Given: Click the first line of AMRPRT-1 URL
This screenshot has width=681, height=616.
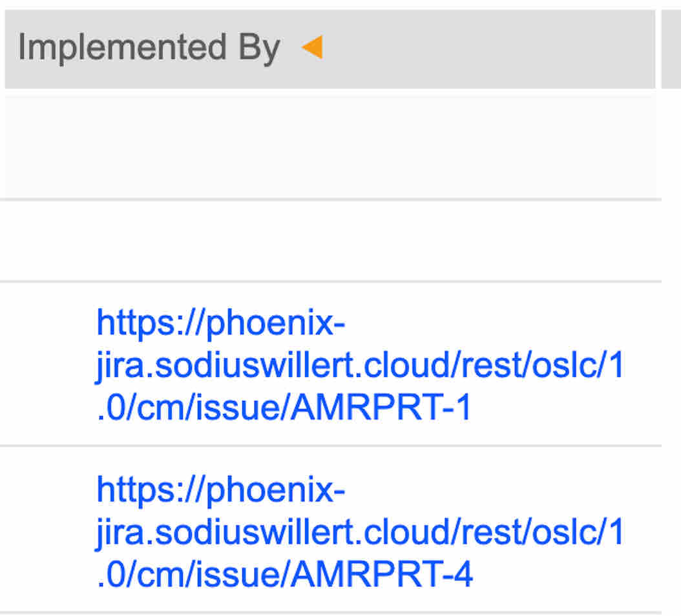Looking at the screenshot, I should (x=220, y=323).
